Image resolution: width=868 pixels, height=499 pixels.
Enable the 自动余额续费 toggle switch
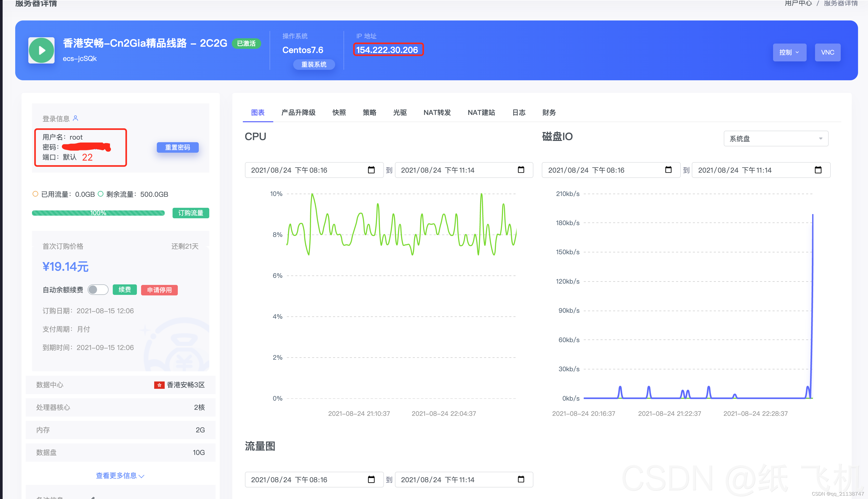click(x=98, y=290)
